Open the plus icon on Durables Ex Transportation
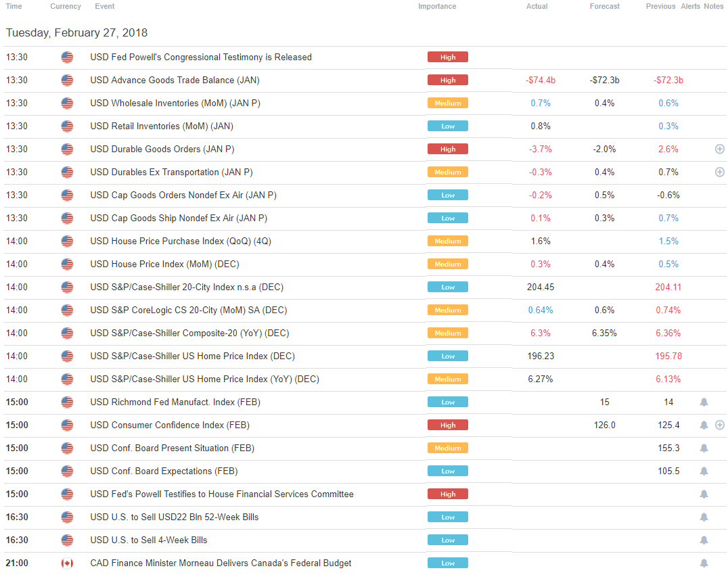The image size is (728, 579). 719,172
